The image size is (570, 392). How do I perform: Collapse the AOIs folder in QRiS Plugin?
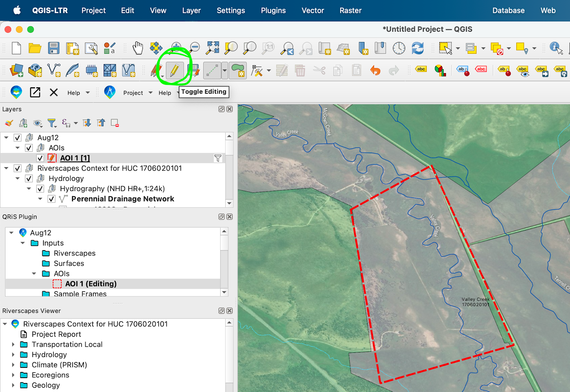(x=34, y=274)
